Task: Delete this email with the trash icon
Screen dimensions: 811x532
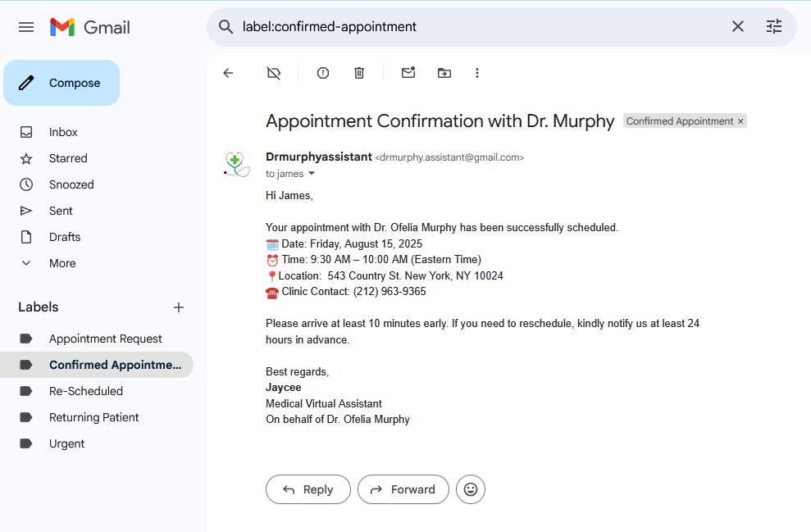Action: click(359, 73)
